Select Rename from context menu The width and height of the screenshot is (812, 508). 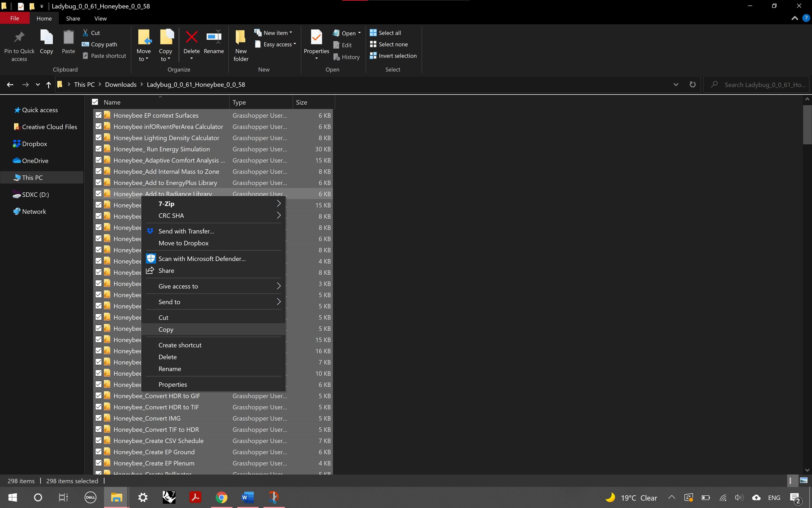[170, 368]
